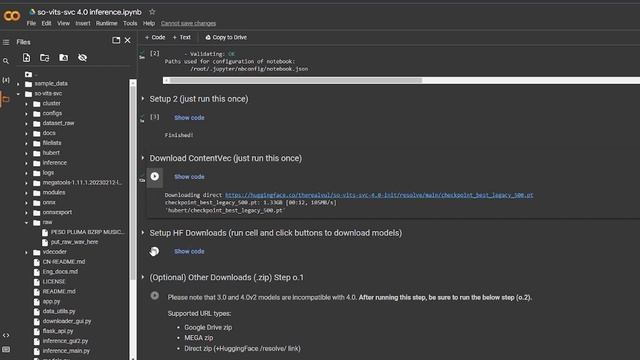
Task: Run the Setup HF Downloads cell
Action: point(154,251)
